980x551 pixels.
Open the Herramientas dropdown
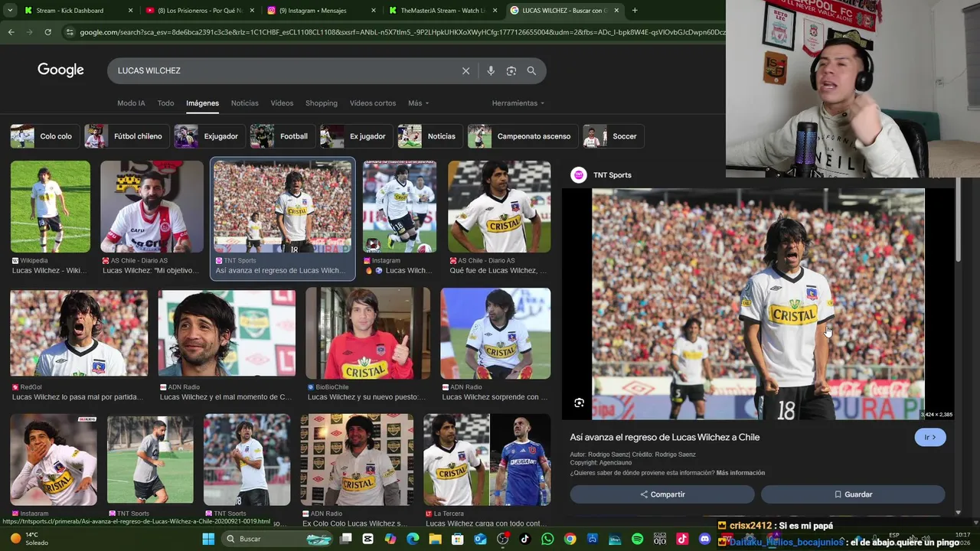518,103
